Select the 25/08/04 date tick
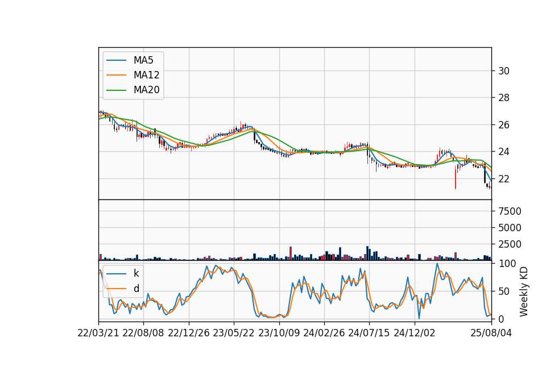The image size is (546, 392). [491, 333]
